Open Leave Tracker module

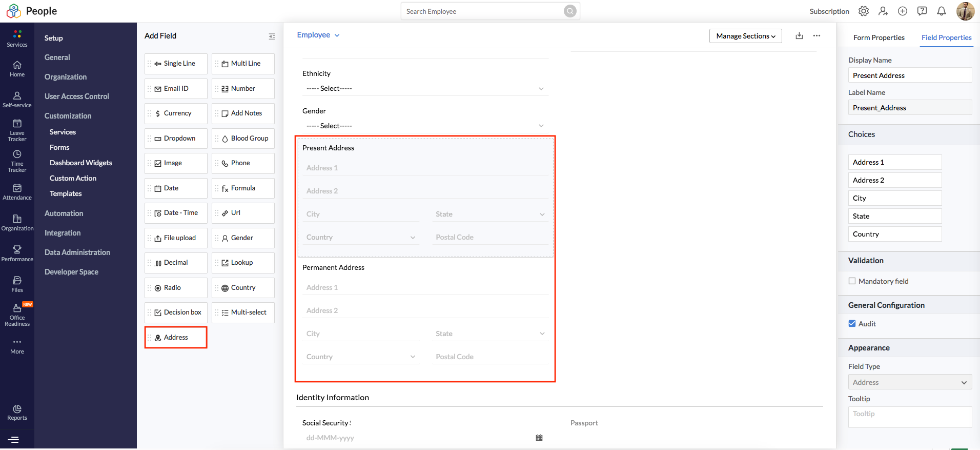tap(17, 130)
